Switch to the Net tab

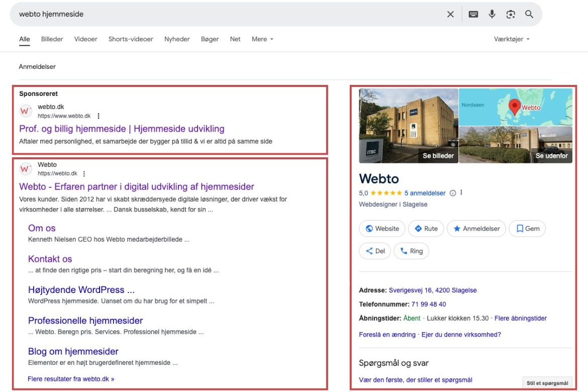coord(235,39)
